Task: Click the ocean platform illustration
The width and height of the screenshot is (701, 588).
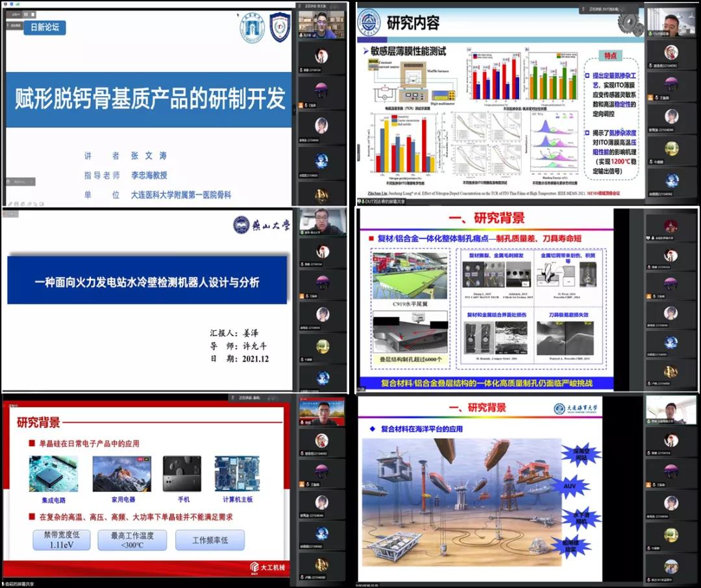Action: (x=461, y=502)
